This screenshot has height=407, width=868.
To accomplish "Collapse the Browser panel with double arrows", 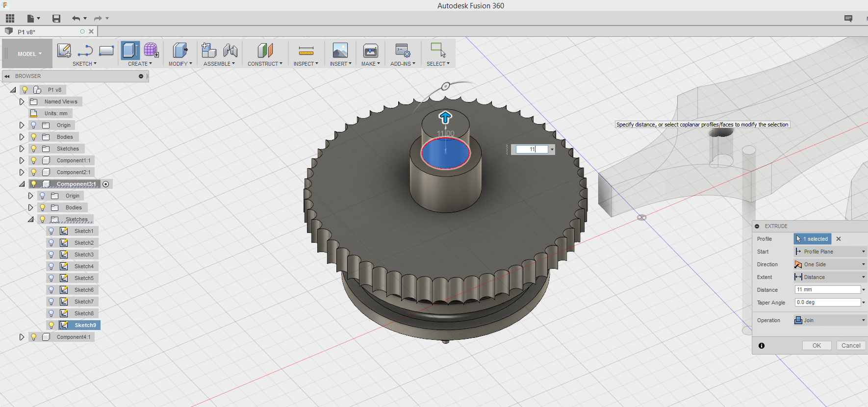I will coord(7,76).
